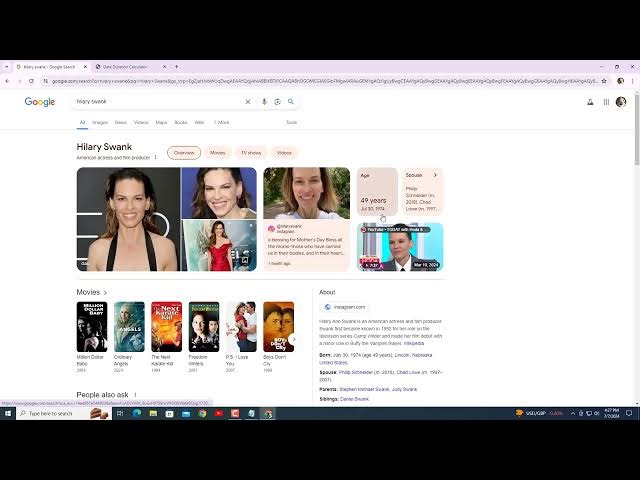
Task: Open Google Lens image search icon
Action: click(278, 102)
